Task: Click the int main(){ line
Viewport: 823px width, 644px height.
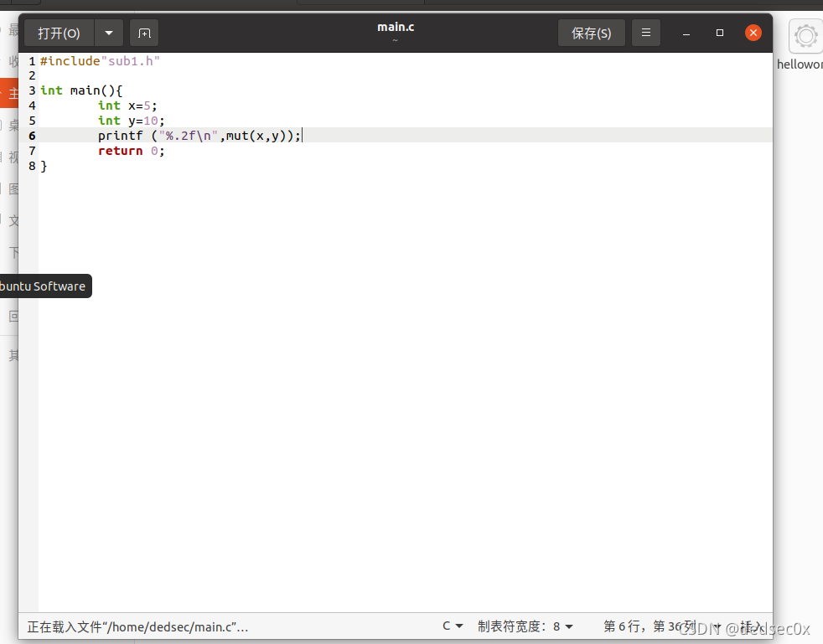Action: tap(81, 90)
